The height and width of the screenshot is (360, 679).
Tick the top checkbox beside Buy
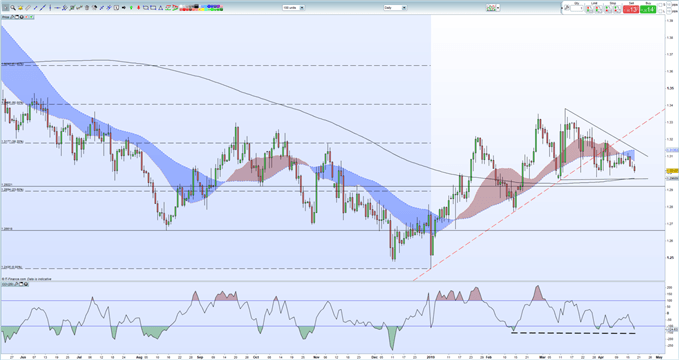click(660, 5)
